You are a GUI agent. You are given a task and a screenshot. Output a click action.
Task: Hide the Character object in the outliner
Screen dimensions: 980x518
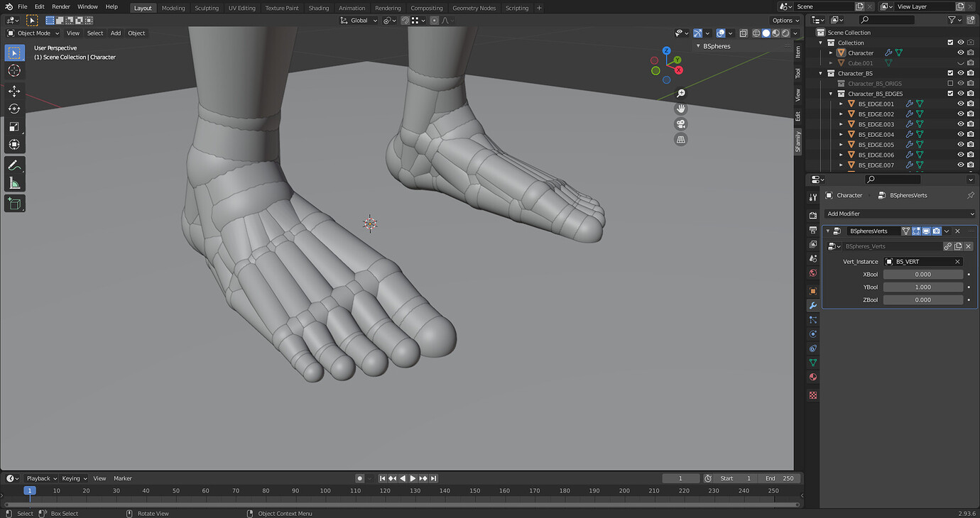(x=960, y=53)
